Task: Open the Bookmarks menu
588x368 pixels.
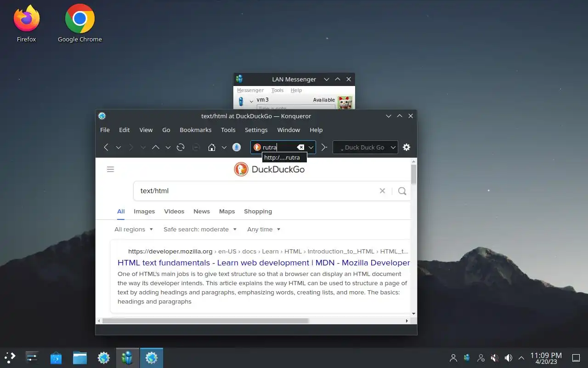Action: (x=196, y=130)
